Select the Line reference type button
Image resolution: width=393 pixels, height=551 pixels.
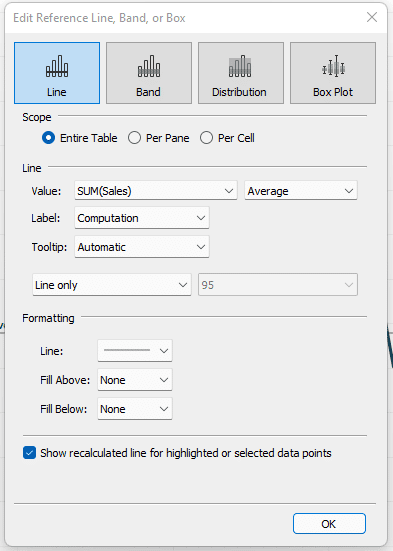[x=57, y=73]
